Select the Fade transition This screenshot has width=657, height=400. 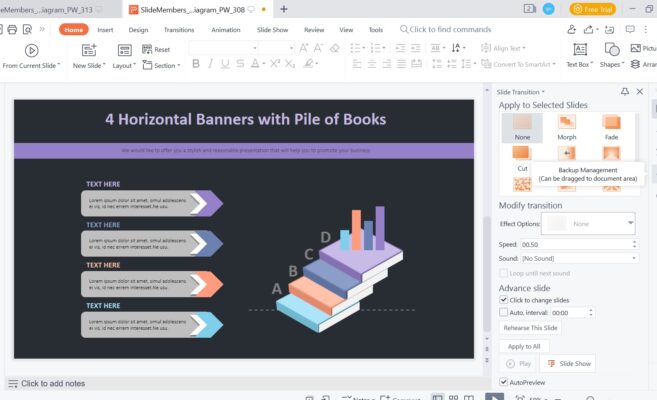tap(611, 128)
